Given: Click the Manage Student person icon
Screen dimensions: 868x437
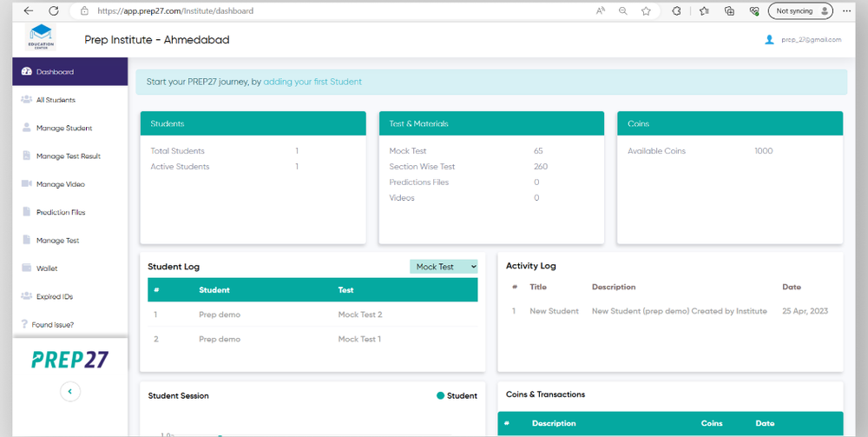Looking at the screenshot, I should tap(26, 128).
